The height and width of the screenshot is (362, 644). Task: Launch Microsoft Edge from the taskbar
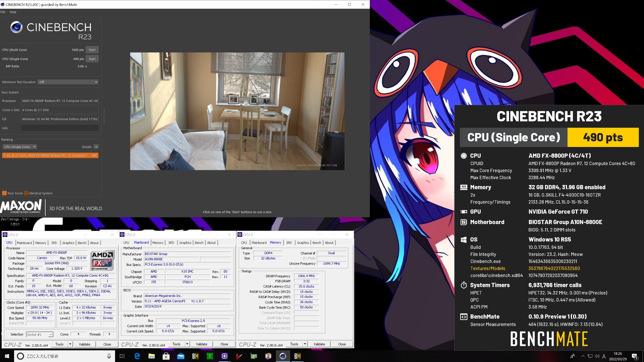coord(137,356)
